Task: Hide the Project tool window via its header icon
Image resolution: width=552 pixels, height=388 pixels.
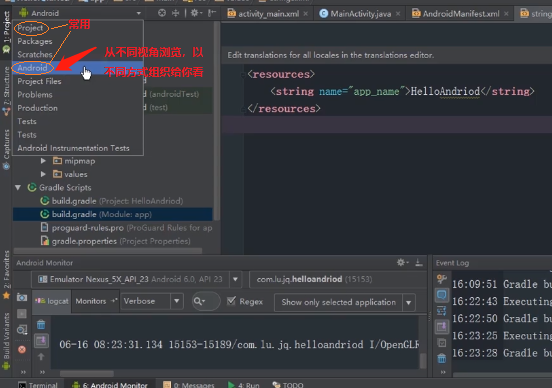Action: [212, 13]
